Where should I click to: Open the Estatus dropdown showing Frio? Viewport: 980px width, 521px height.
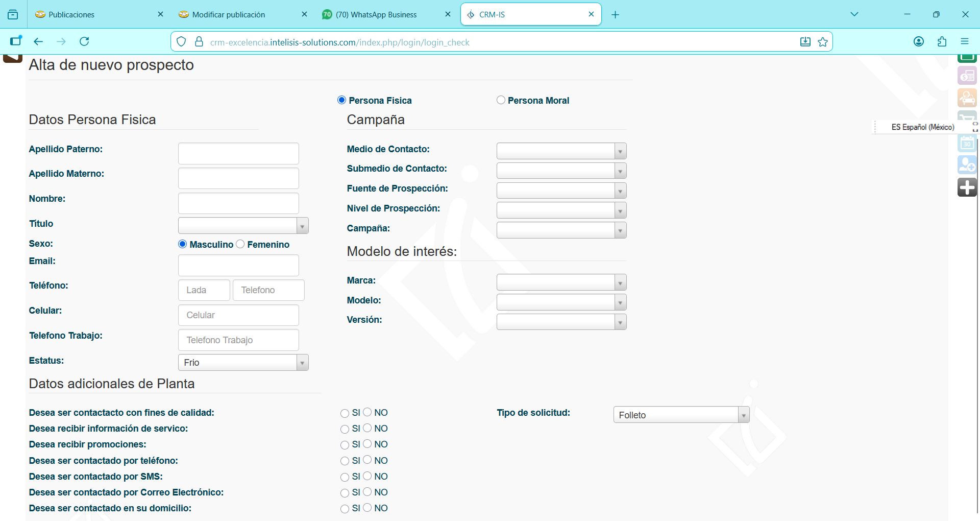point(243,363)
